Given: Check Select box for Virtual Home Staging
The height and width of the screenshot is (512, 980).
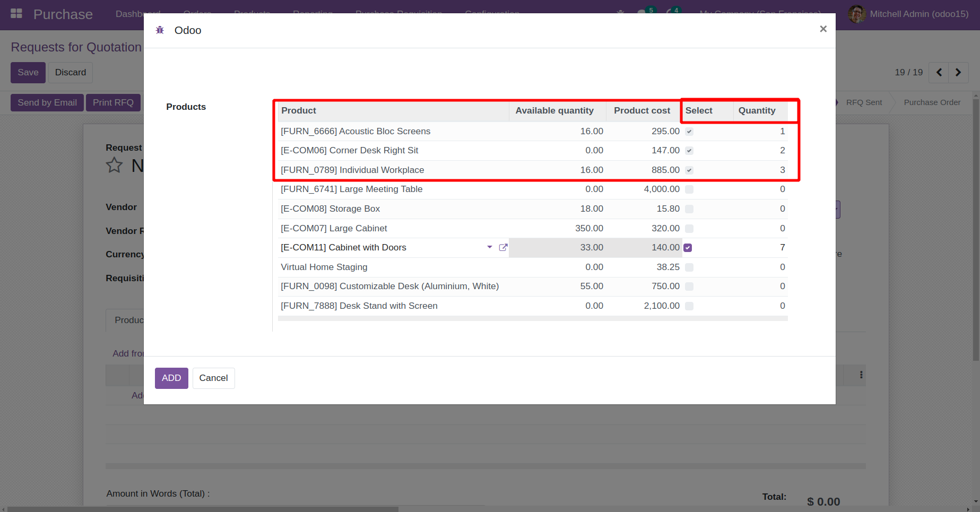Looking at the screenshot, I should 689,267.
